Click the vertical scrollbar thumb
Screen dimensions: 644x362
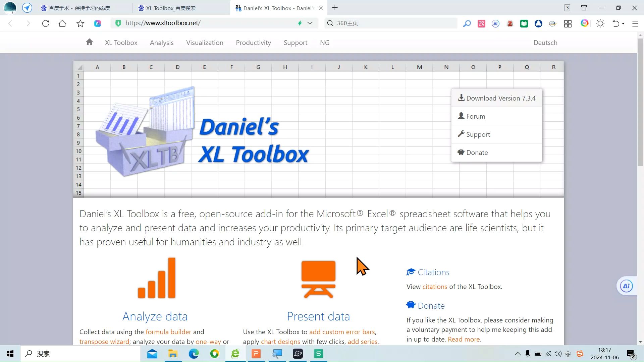(640, 102)
